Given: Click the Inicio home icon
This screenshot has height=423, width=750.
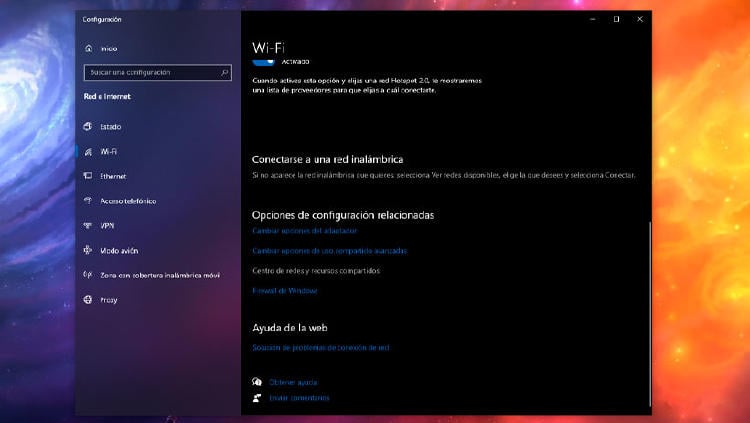Looking at the screenshot, I should click(89, 47).
